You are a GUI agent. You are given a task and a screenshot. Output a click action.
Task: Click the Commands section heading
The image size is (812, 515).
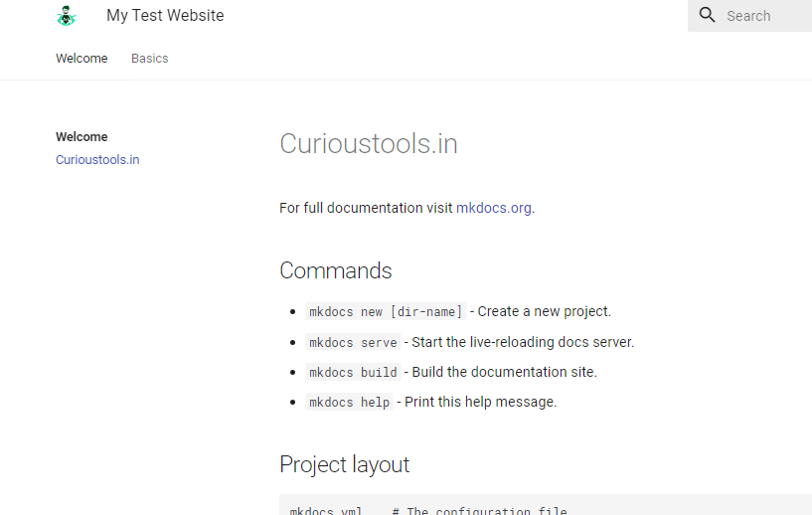click(x=336, y=270)
